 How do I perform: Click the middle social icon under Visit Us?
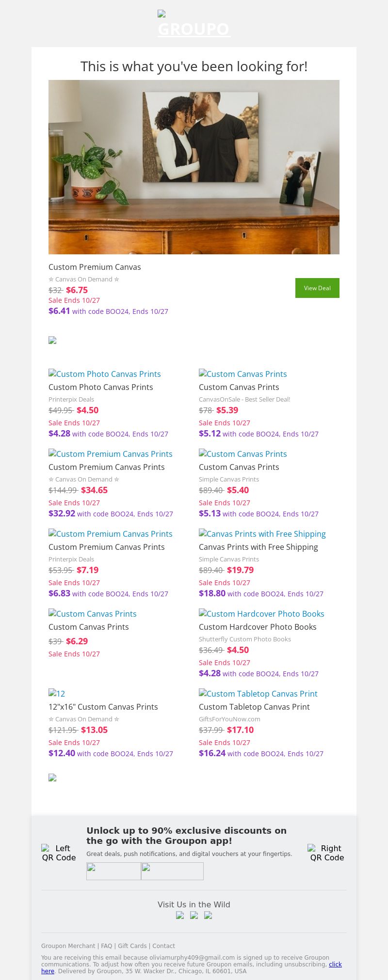point(194,915)
